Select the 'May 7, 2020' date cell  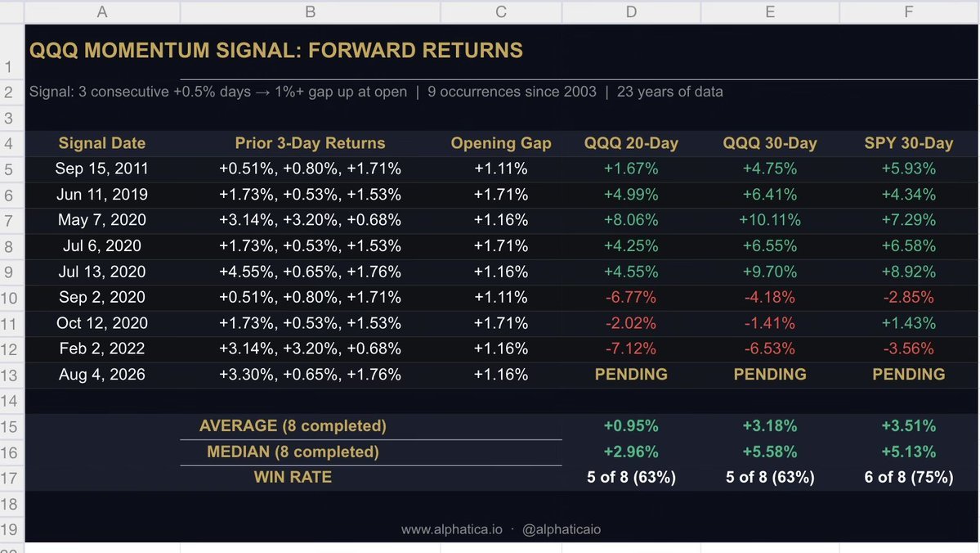point(102,220)
